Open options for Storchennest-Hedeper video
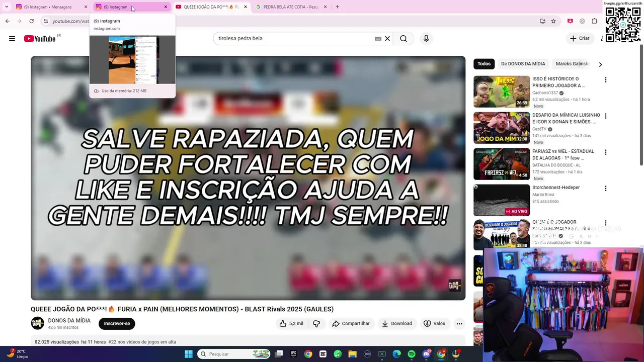Screen dimensions: 644x362 pos(606,189)
